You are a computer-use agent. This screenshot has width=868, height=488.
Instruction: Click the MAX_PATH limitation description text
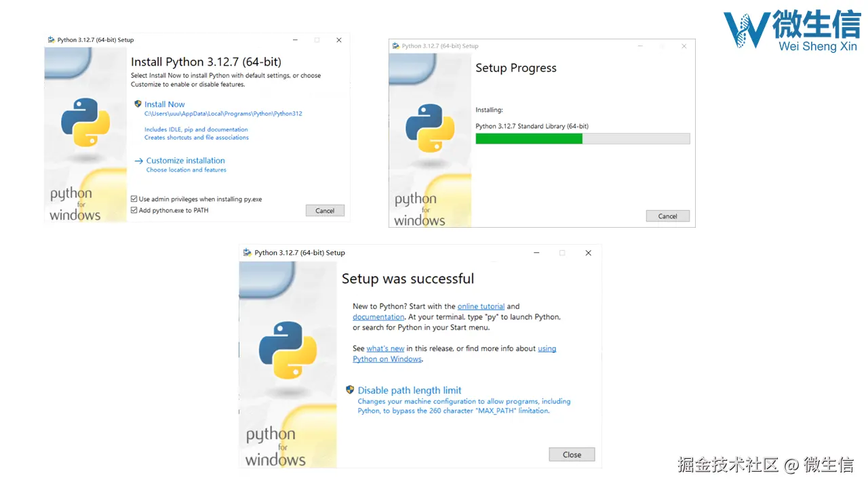465,406
